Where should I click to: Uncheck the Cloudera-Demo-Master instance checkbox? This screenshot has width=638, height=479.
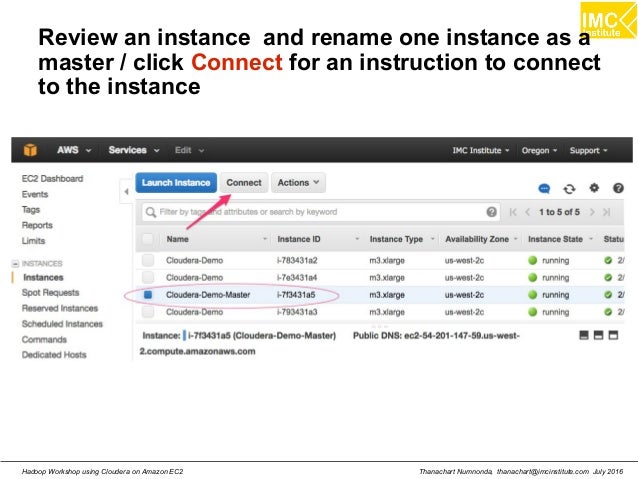148,295
